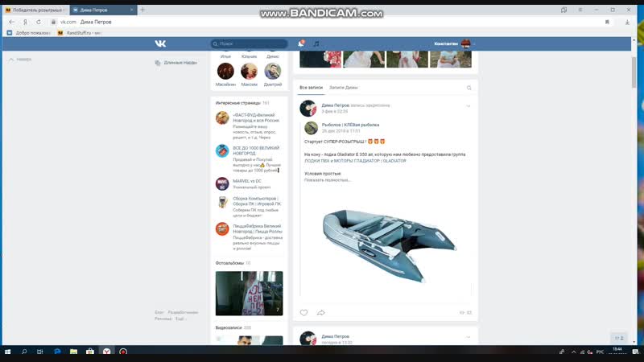The height and width of the screenshot is (362, 644).
Task: Reload the page
Action: point(39,22)
